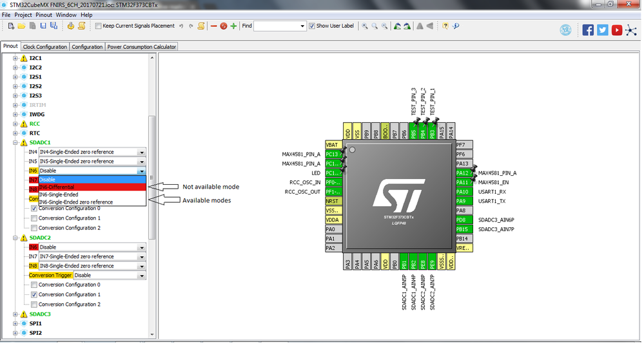Click the PD8 pin on the chip

coord(464,220)
